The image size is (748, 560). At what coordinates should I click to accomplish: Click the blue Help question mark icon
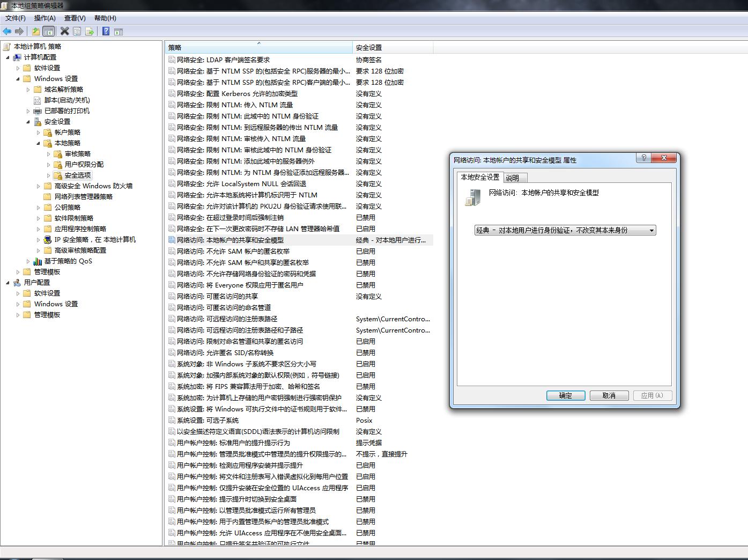[x=106, y=32]
